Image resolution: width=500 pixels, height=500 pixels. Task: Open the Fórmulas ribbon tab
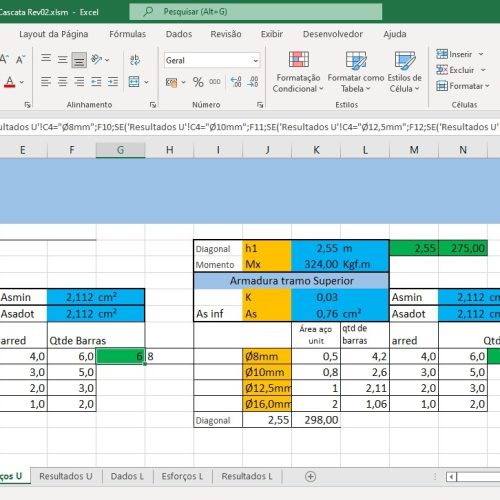[x=128, y=34]
